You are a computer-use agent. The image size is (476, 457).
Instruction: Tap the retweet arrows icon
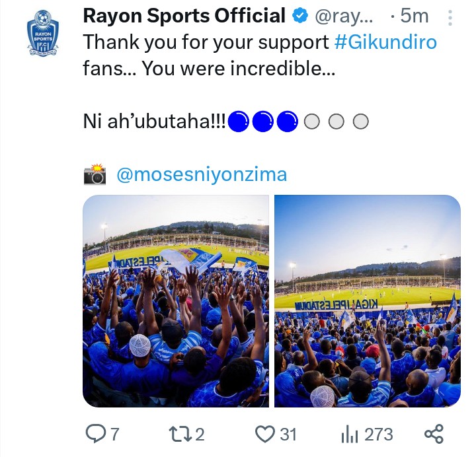coord(179,434)
